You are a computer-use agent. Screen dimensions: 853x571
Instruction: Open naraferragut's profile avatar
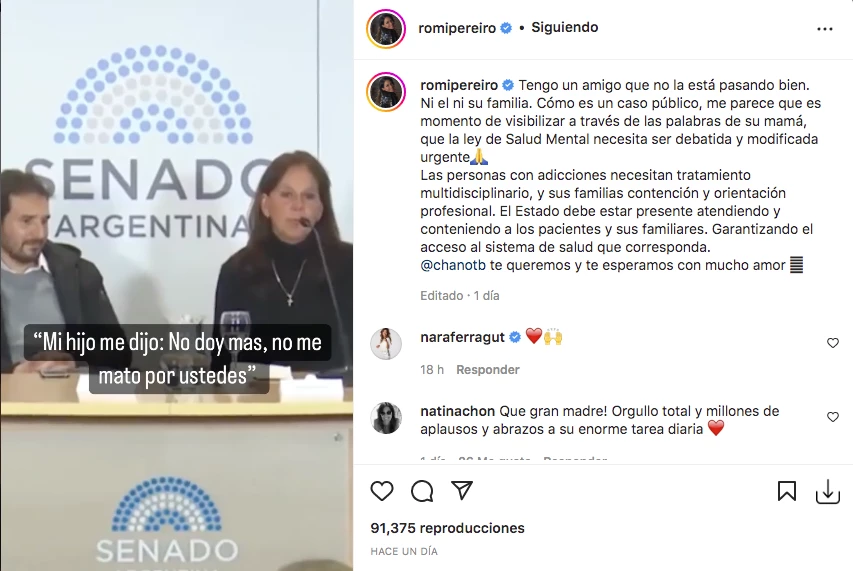pyautogui.click(x=386, y=344)
